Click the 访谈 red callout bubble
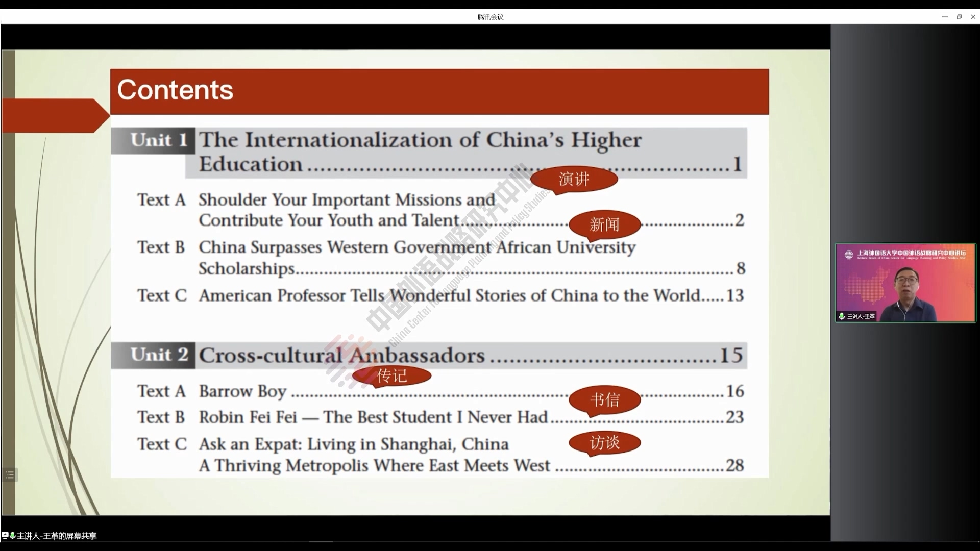980x551 pixels. pos(604,443)
